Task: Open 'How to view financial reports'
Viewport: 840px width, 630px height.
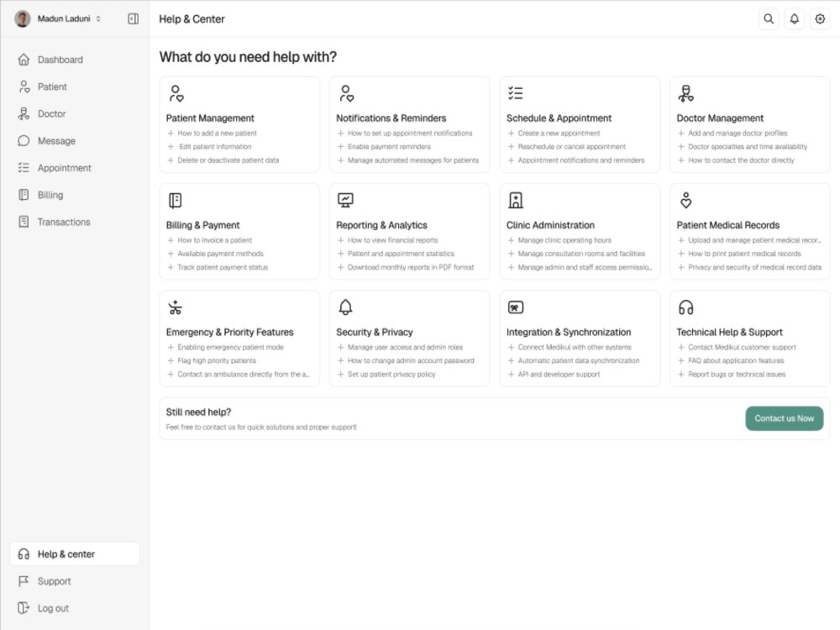Action: [388, 240]
